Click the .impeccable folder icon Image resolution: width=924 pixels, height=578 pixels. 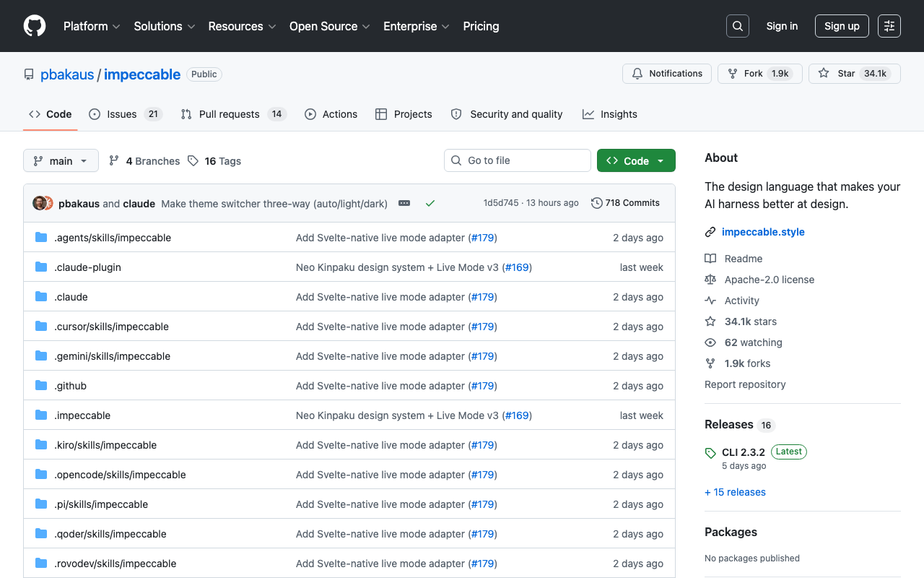click(41, 415)
